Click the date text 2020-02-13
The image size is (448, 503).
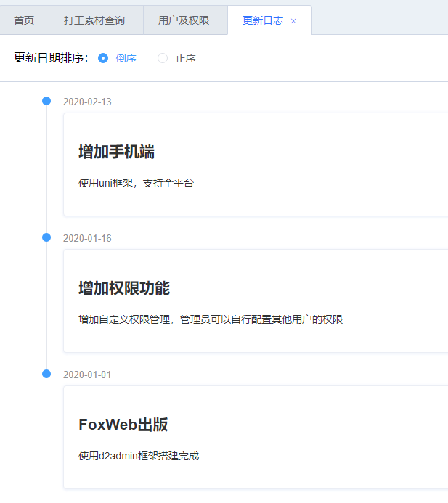(x=87, y=102)
